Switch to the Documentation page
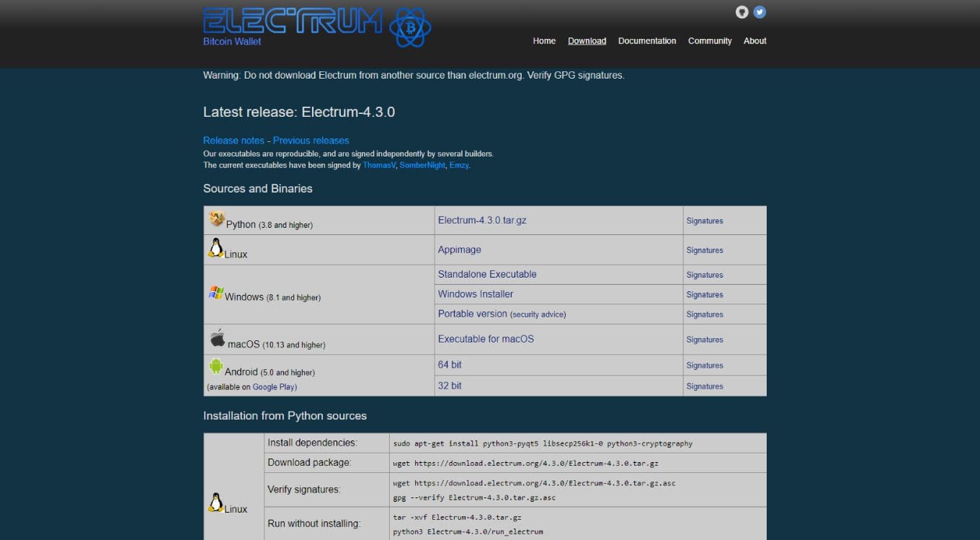 (646, 41)
